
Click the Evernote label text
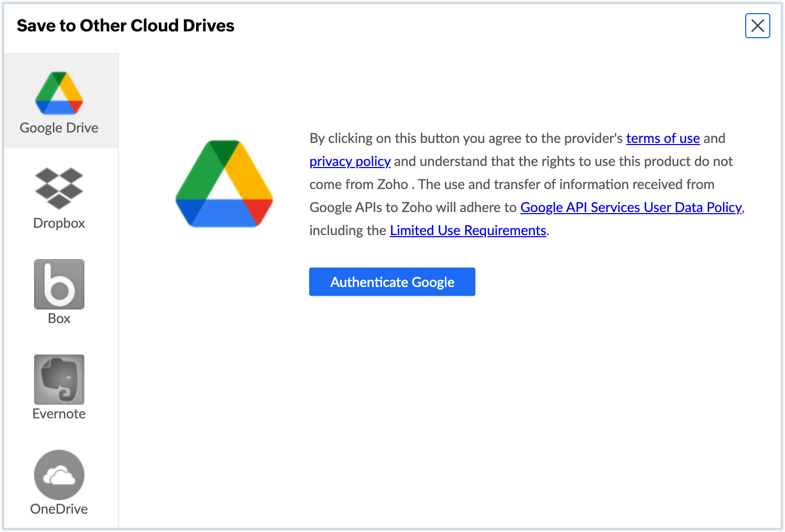(59, 414)
